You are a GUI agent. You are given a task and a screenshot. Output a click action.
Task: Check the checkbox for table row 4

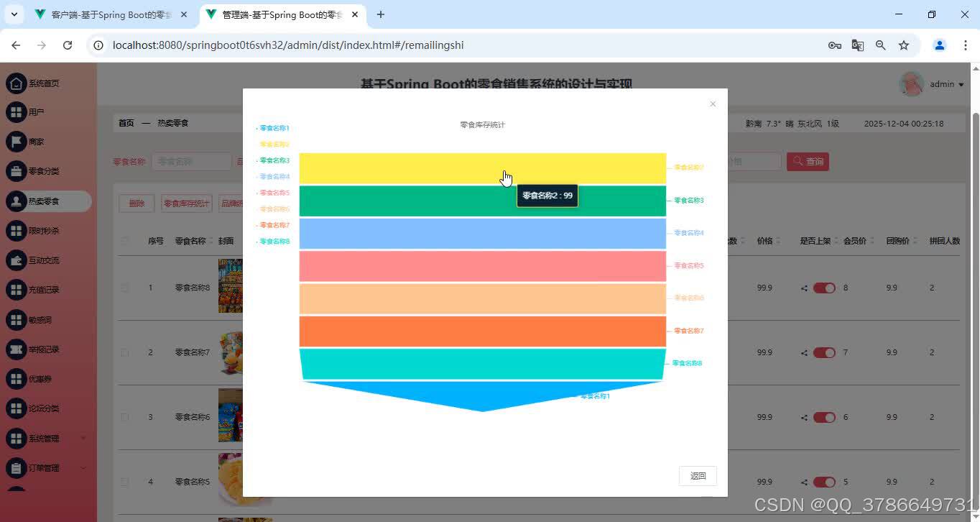point(125,482)
